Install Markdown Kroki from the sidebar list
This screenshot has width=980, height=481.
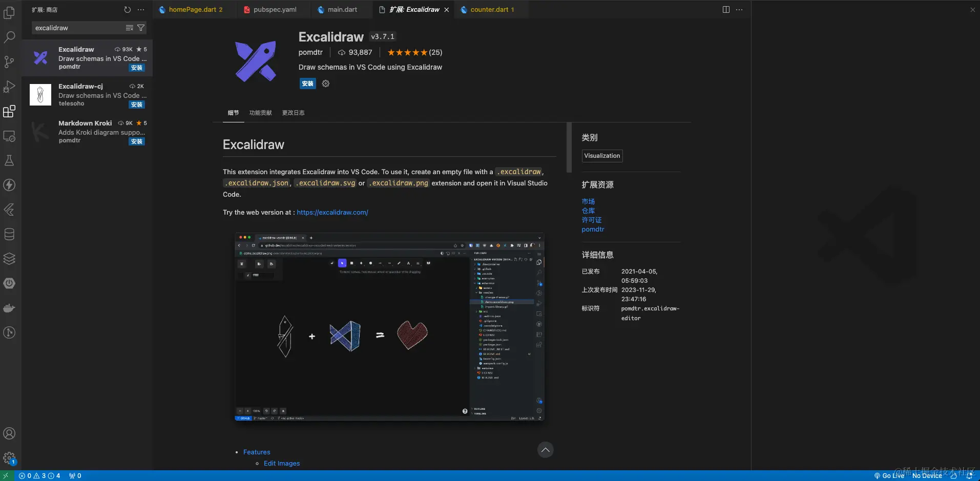coord(137,141)
